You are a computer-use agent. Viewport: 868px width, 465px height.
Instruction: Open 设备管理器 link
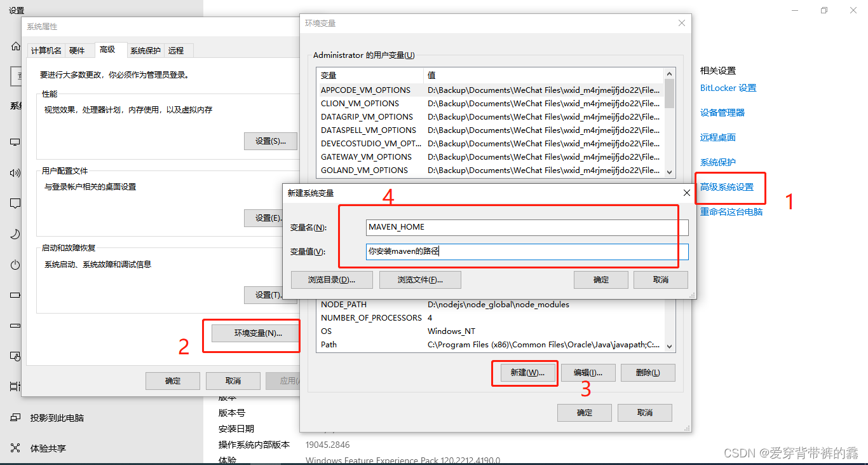[x=722, y=113]
